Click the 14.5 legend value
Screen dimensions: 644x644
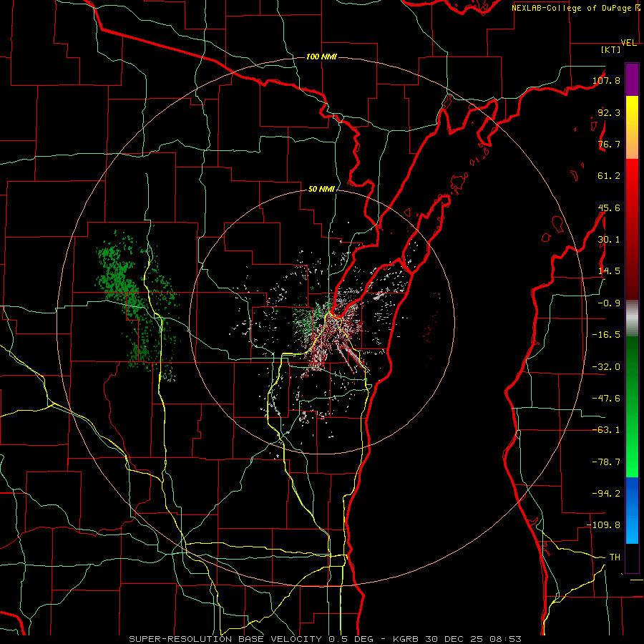(609, 271)
